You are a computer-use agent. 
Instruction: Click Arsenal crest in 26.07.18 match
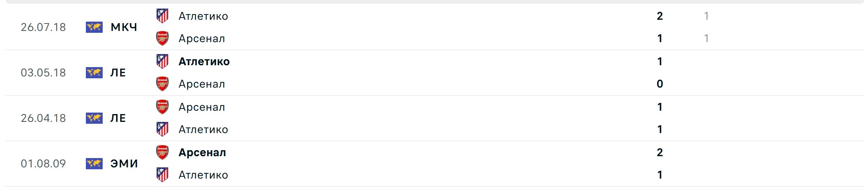tap(162, 38)
